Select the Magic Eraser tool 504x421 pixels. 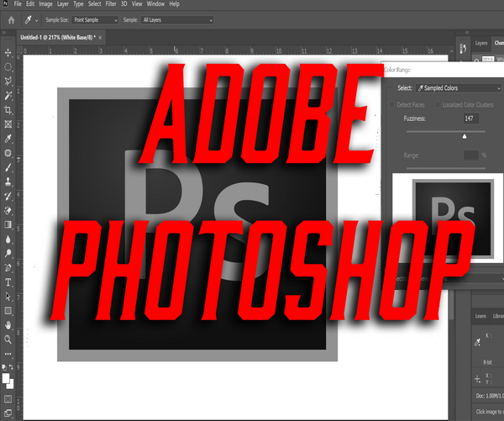[8, 211]
